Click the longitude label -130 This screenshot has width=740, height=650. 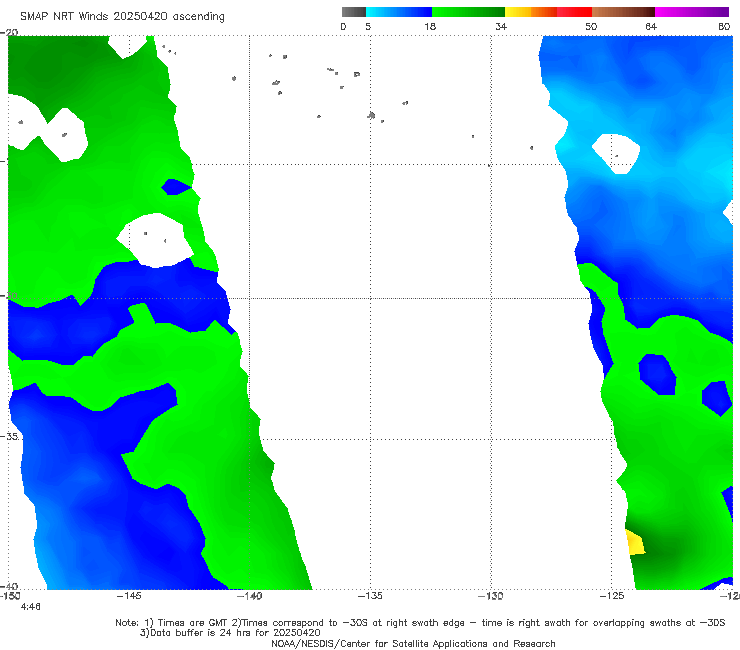tap(491, 596)
